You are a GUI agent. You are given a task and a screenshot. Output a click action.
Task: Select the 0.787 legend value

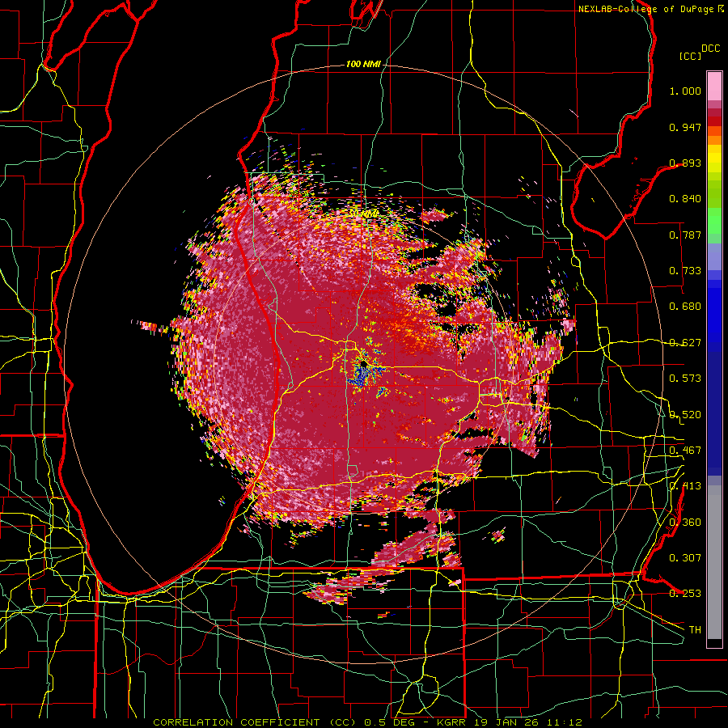(685, 235)
